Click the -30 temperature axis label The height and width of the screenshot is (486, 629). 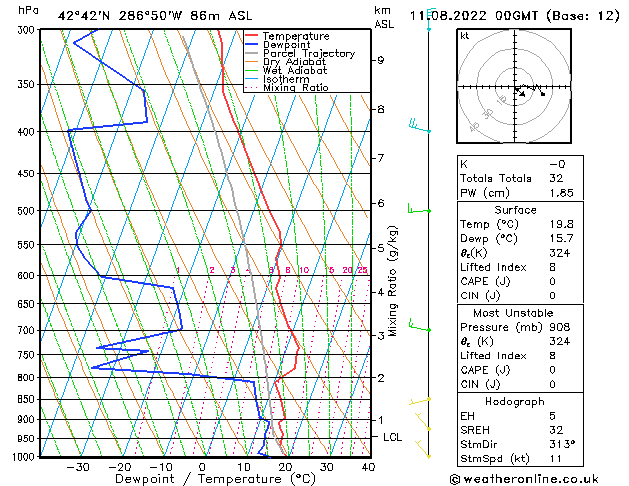tap(77, 467)
